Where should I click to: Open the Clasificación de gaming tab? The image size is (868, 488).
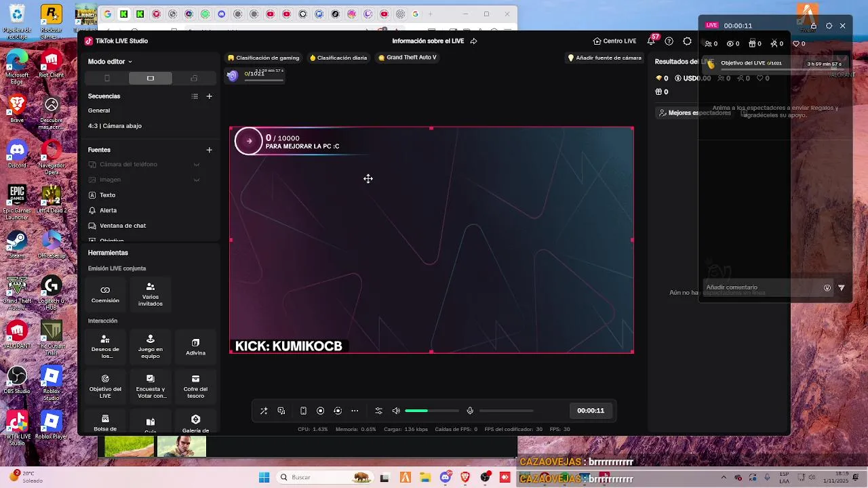tap(264, 58)
